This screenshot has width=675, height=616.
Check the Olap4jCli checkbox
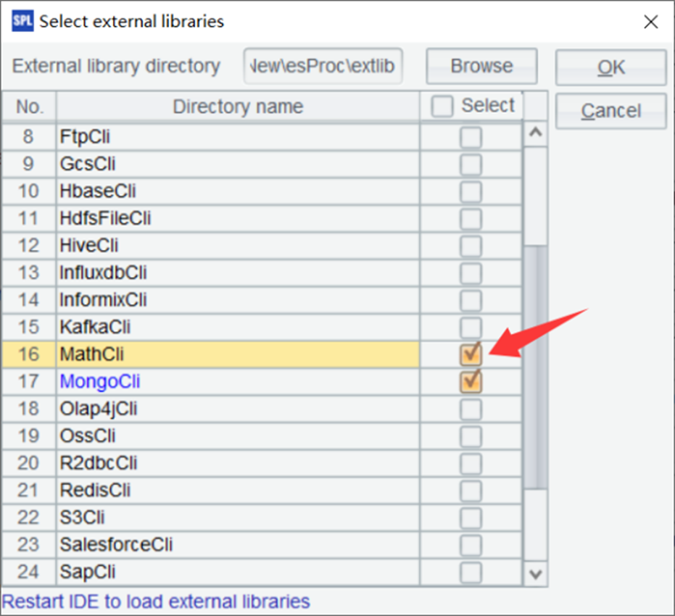tap(471, 409)
